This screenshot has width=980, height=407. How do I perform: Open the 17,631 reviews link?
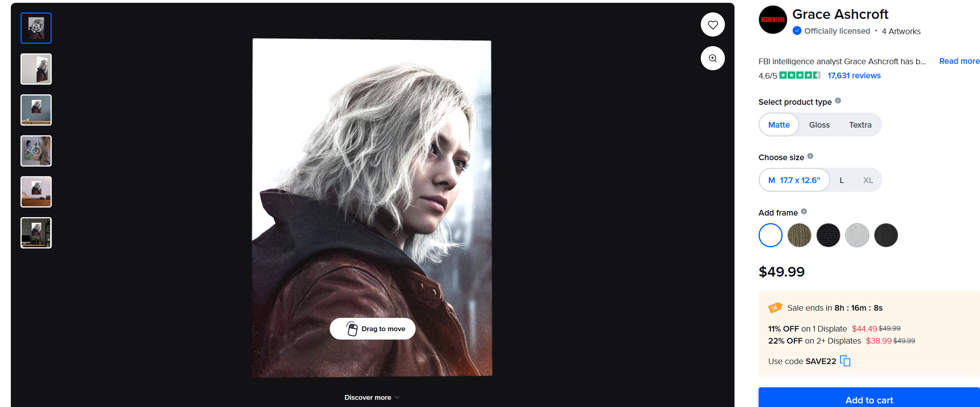point(854,75)
